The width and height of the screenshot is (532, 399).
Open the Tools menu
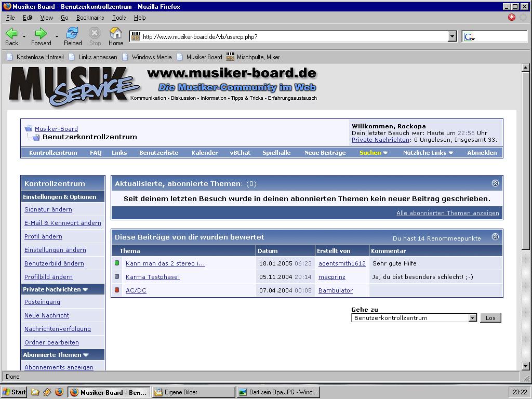[x=119, y=18]
